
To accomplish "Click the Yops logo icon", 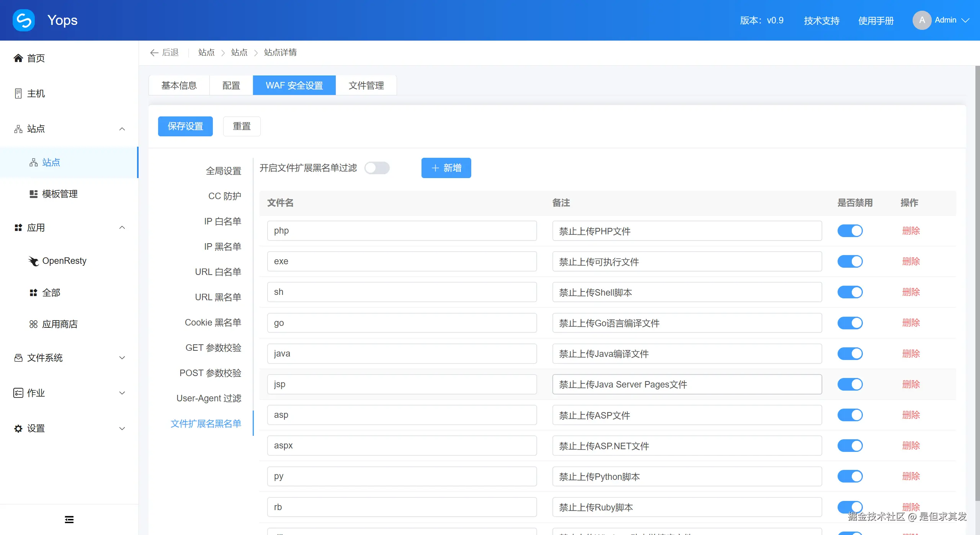I will 24,20.
